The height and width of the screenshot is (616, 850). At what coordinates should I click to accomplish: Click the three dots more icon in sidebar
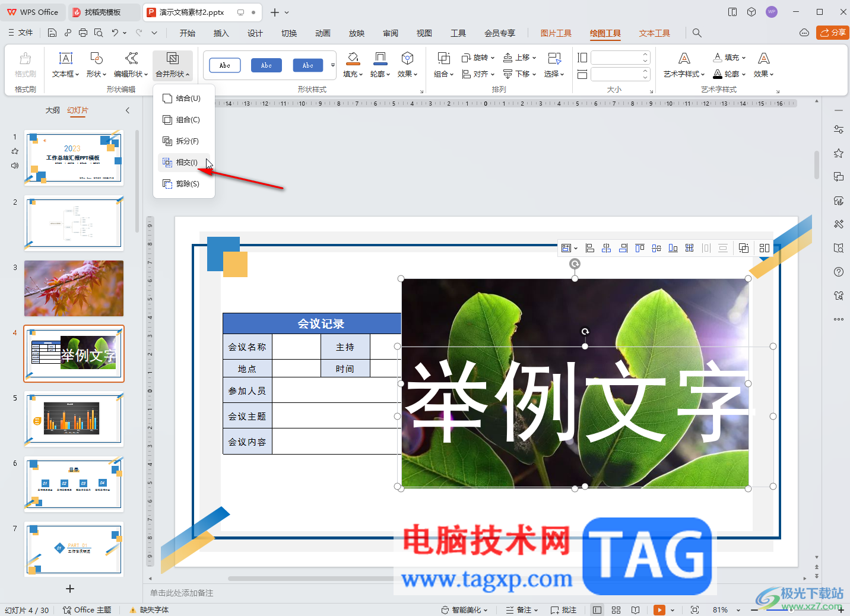pyautogui.click(x=839, y=319)
